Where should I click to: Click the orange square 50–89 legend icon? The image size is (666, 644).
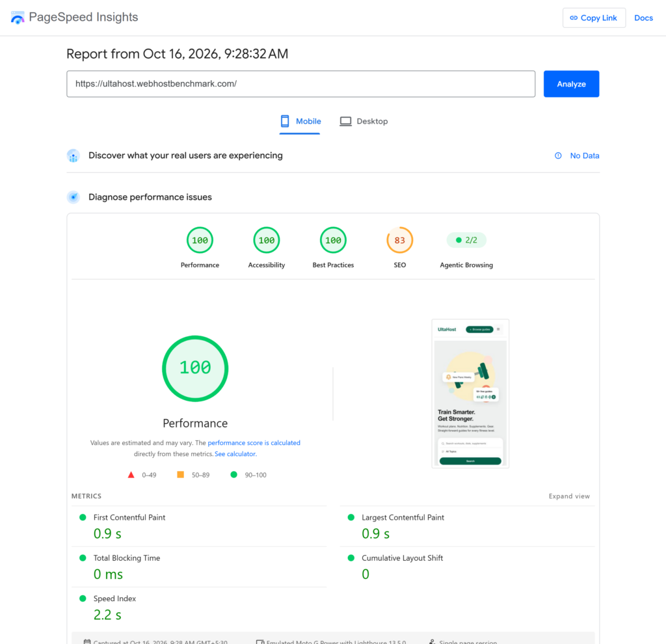click(181, 474)
